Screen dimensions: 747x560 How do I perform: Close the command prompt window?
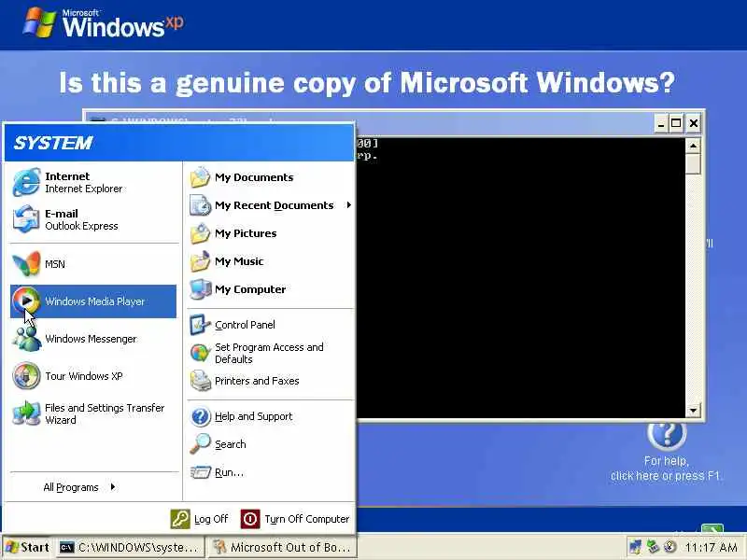694,124
